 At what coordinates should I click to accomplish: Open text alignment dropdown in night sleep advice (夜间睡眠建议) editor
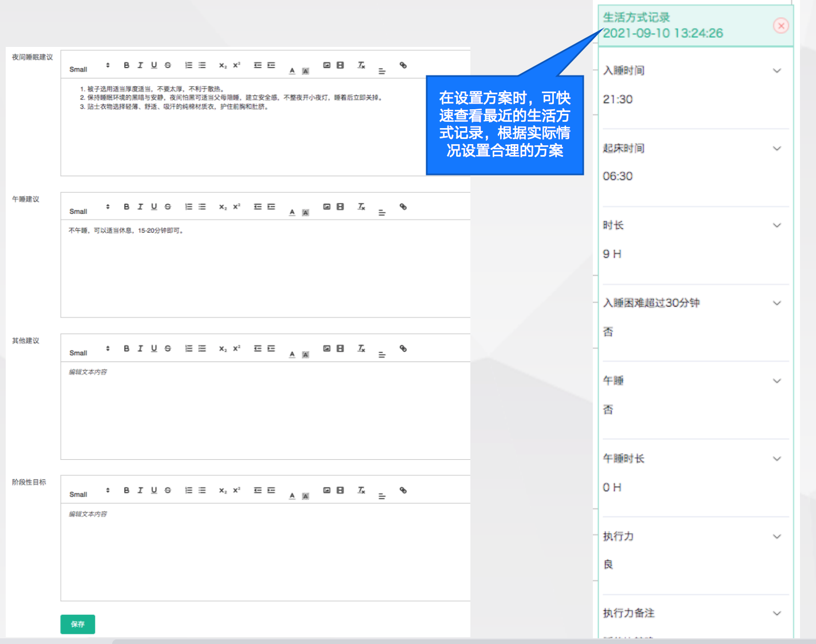point(382,71)
